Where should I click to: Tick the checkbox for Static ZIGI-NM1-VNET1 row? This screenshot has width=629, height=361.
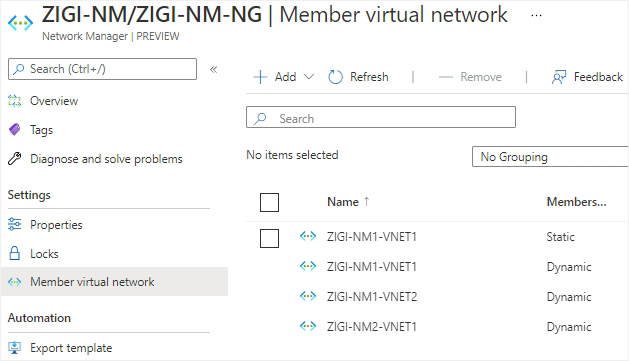click(269, 238)
